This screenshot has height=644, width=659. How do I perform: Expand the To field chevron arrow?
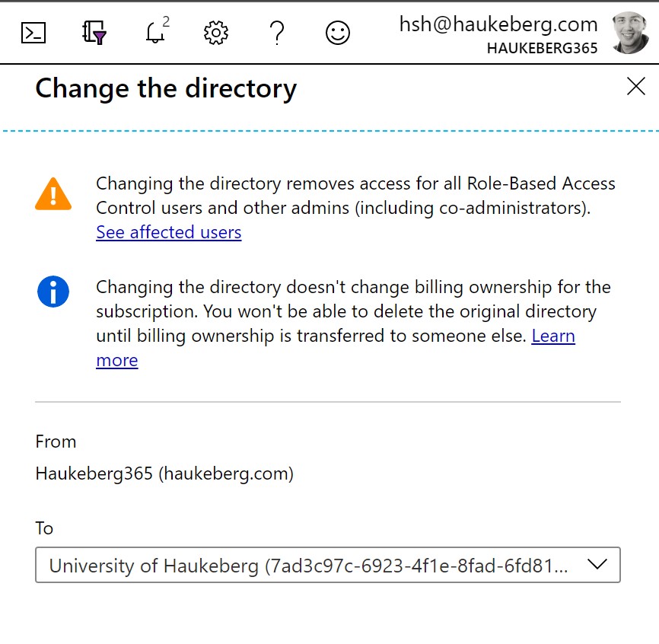pos(597,565)
